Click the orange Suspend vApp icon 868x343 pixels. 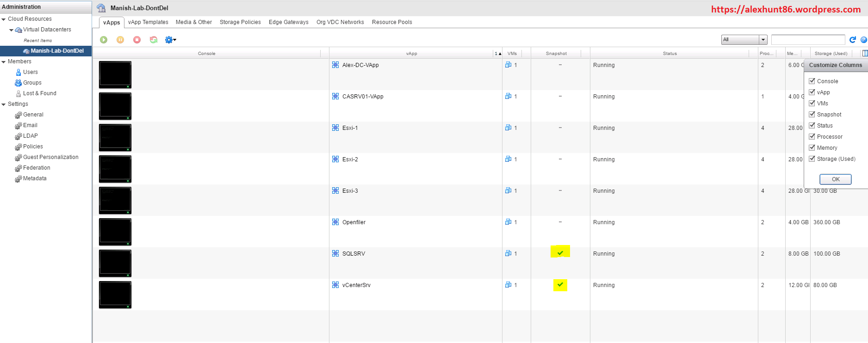click(x=120, y=40)
